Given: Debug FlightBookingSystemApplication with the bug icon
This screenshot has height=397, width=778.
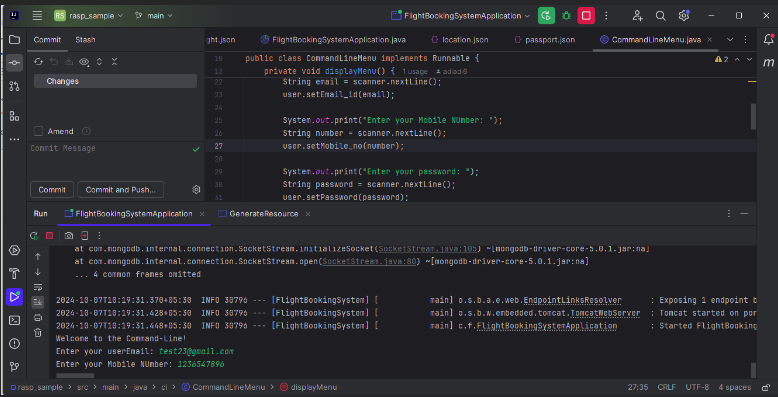Looking at the screenshot, I should click(566, 16).
